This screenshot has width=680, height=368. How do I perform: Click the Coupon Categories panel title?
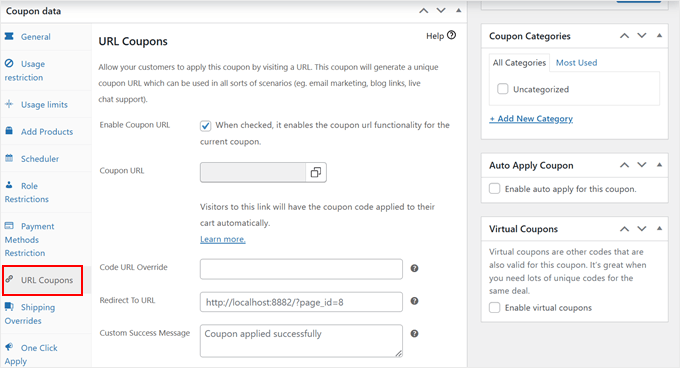530,36
